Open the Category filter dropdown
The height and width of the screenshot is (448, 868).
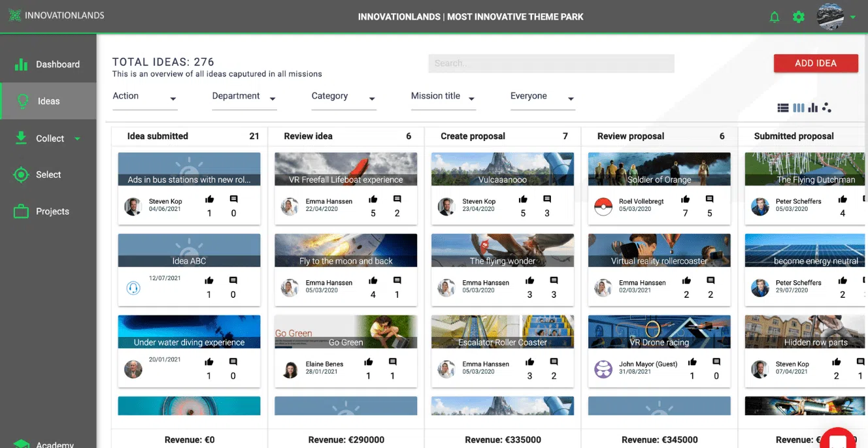344,97
